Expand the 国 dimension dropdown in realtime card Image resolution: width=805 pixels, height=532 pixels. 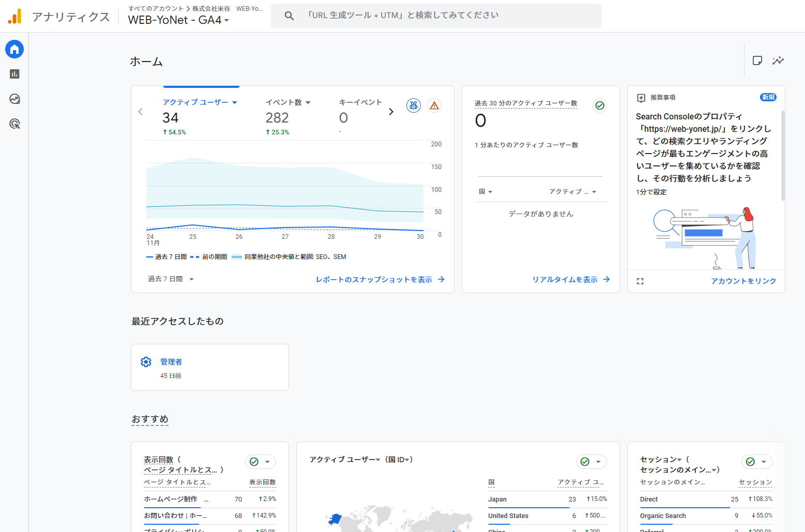point(485,192)
